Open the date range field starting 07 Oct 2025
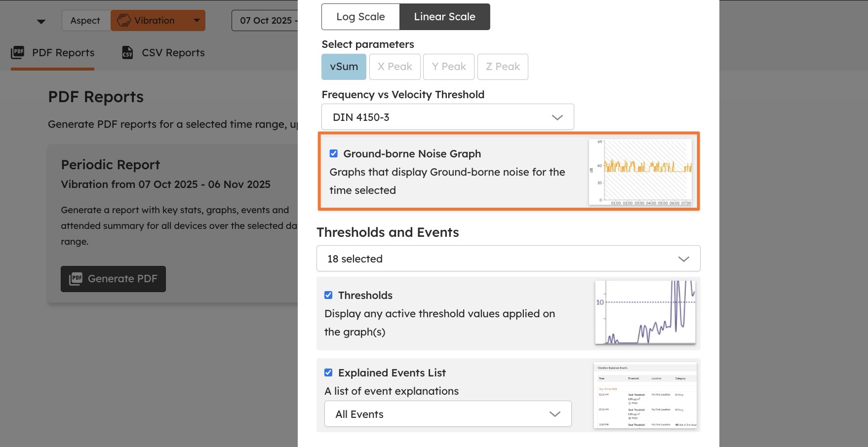Image resolution: width=868 pixels, height=447 pixels. click(267, 21)
